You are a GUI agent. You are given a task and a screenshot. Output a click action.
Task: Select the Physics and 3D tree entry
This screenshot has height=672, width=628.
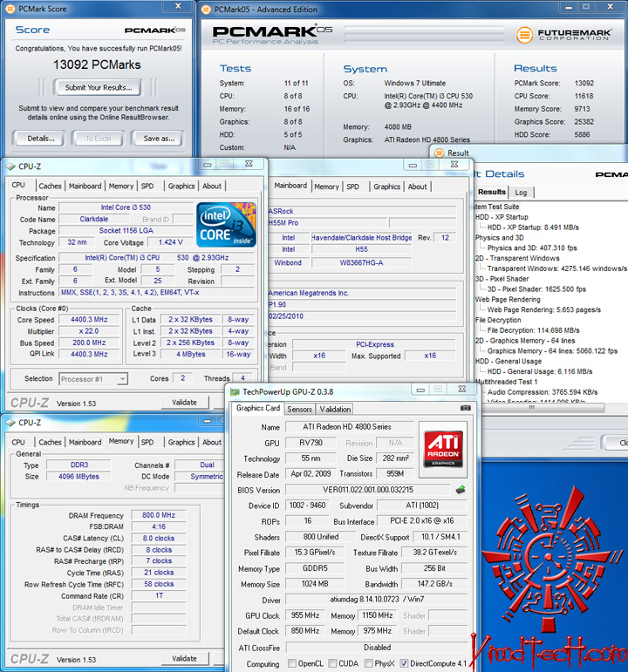click(499, 237)
